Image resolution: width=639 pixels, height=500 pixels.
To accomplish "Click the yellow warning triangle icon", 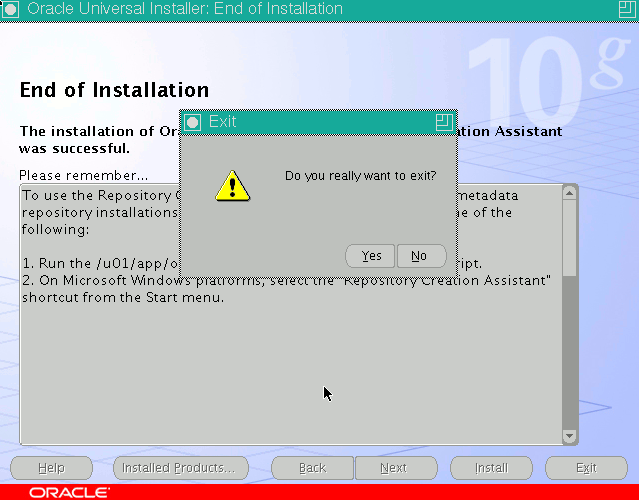I will click(x=232, y=186).
